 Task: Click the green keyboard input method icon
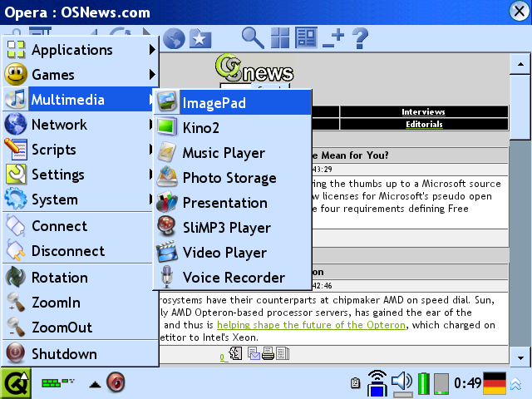click(x=58, y=382)
